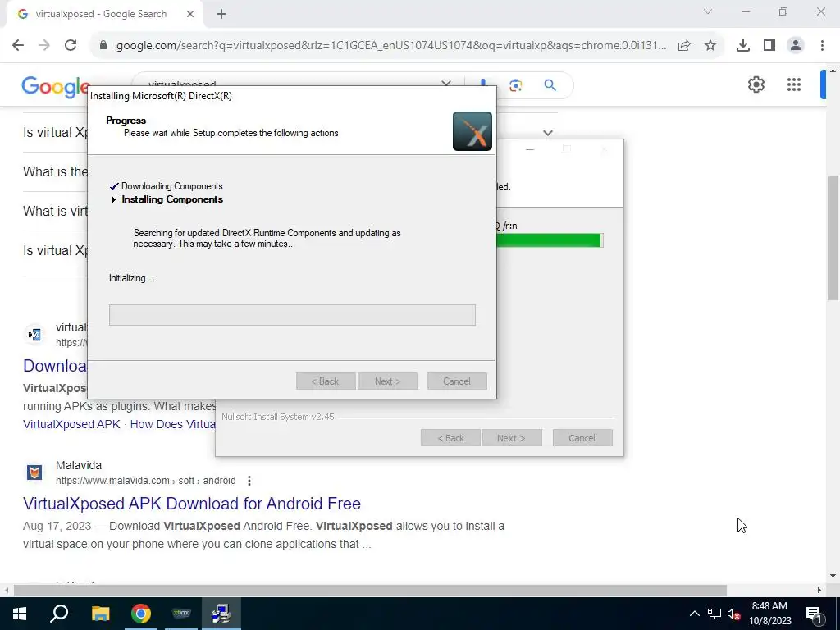
Task: Switch to Chrome in the taskbar
Action: [x=141, y=614]
